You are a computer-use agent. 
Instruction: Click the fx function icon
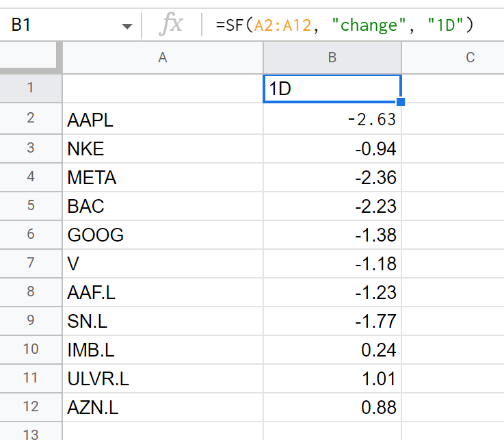(171, 25)
